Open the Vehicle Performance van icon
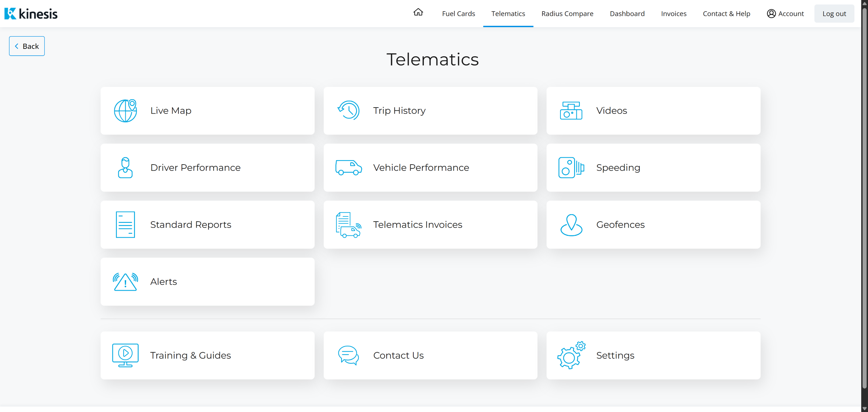 click(348, 168)
